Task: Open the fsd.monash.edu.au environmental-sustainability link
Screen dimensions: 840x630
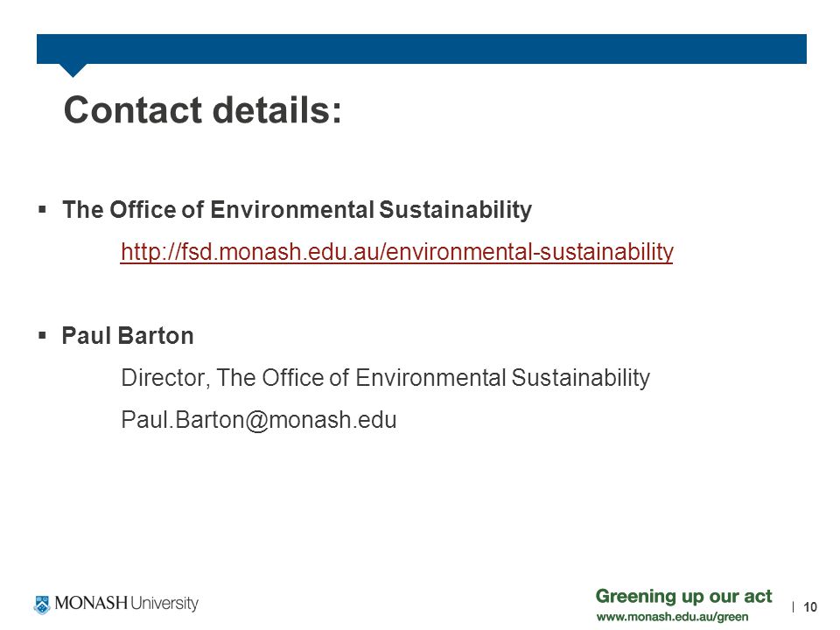Action: pyautogui.click(x=397, y=252)
